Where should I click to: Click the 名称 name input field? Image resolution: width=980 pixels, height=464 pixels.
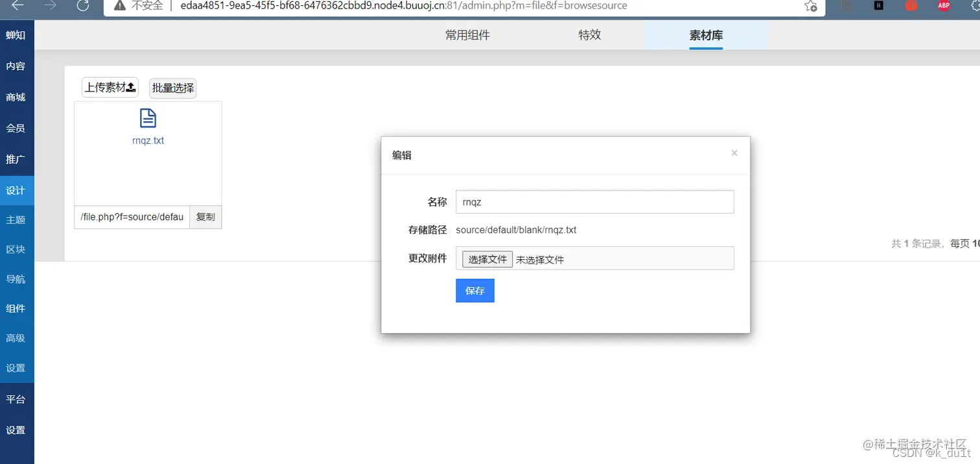(594, 202)
